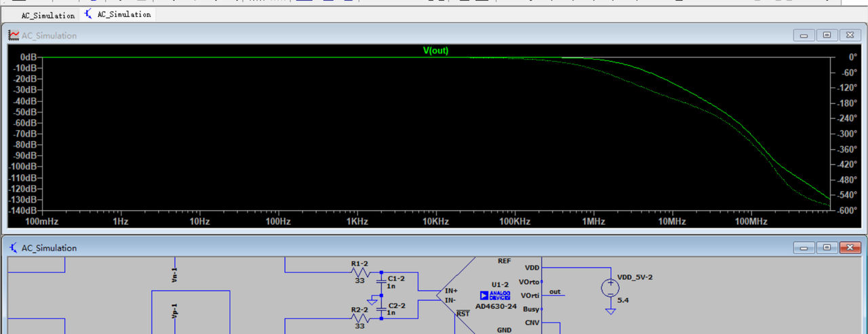Click the REF pin label
Viewport: 868px width, 334px height.
pyautogui.click(x=505, y=260)
